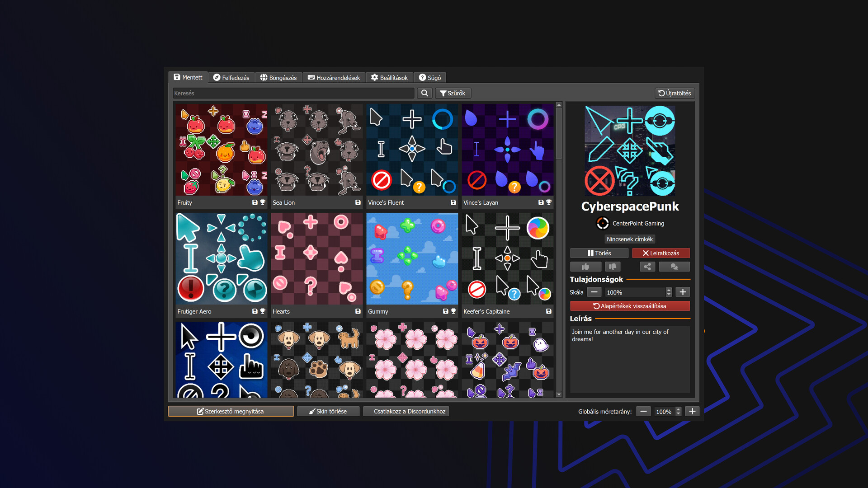
Task: Open the Beállítások tab
Action: (389, 78)
